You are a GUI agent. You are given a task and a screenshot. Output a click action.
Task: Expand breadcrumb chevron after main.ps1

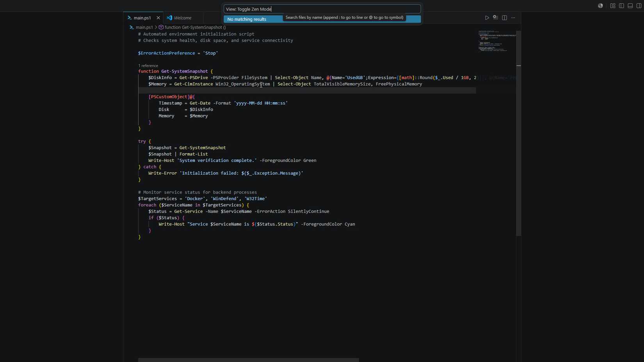coord(156,27)
